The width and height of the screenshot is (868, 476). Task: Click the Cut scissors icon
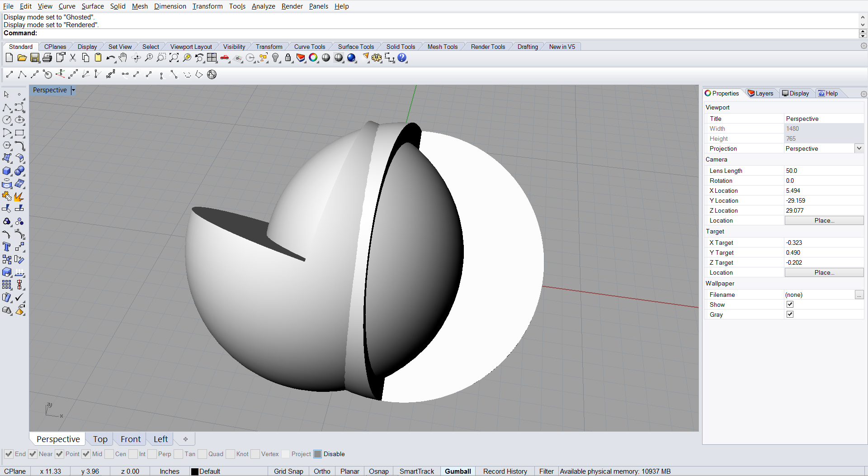[72, 57]
